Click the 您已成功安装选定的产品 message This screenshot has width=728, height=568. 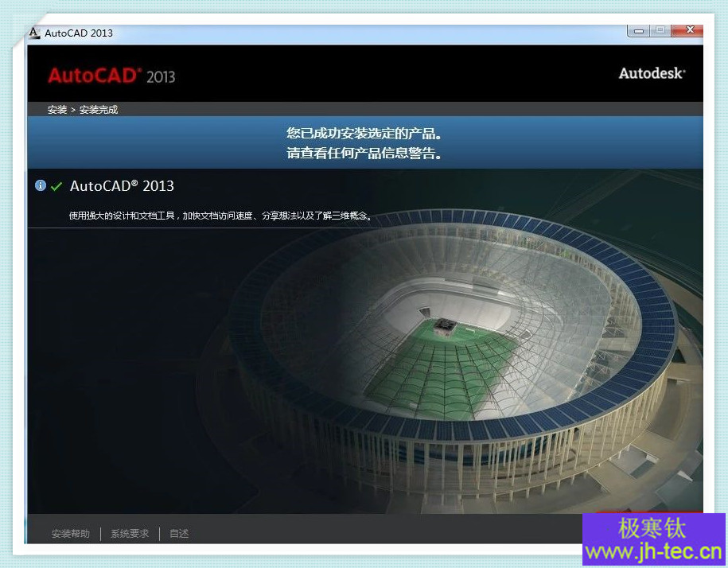pyautogui.click(x=364, y=134)
